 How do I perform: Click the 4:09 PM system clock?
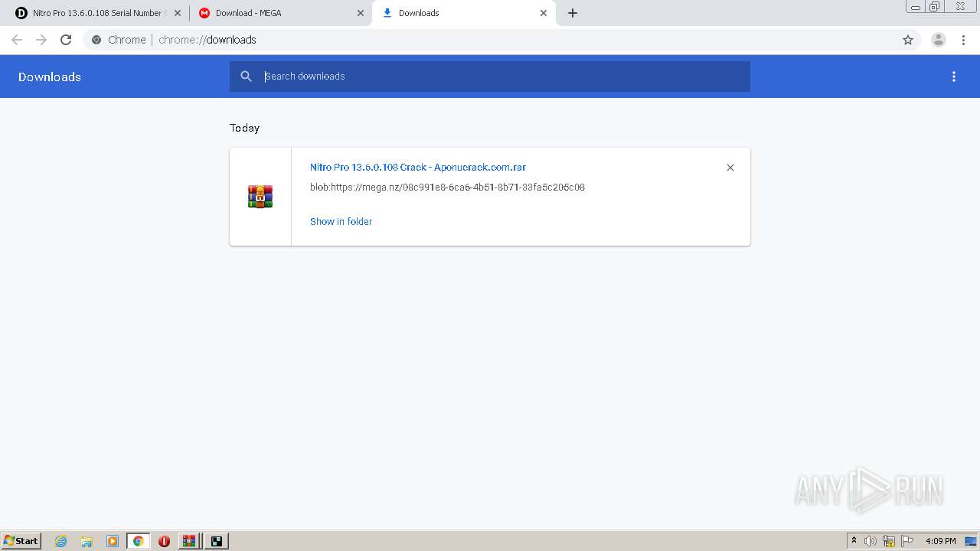click(x=940, y=541)
